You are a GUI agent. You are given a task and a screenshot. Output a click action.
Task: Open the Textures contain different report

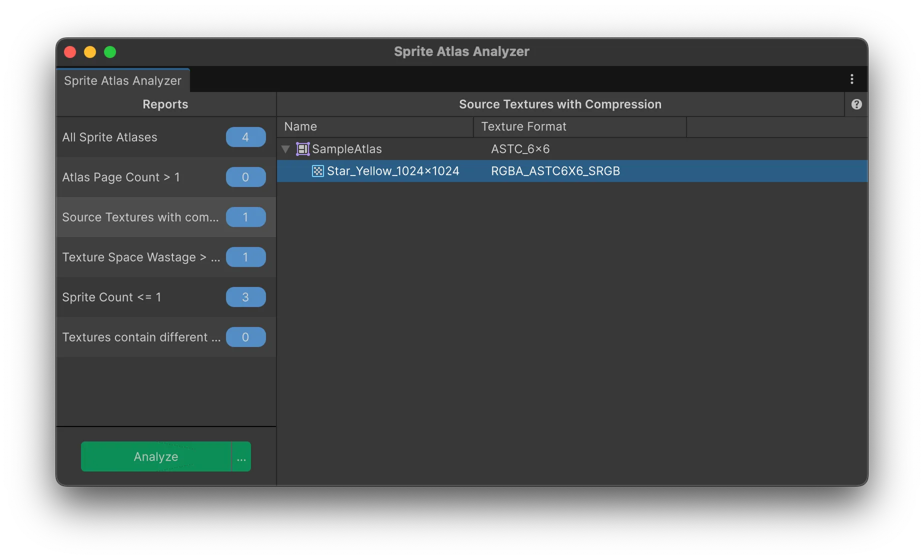pyautogui.click(x=141, y=337)
